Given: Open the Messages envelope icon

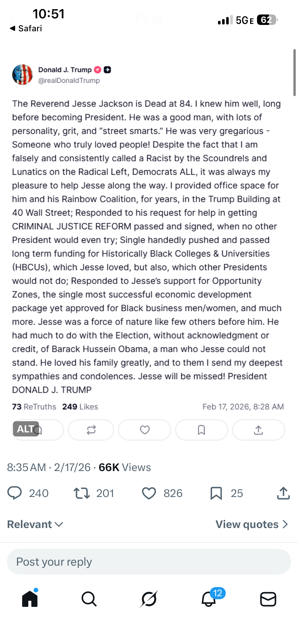Looking at the screenshot, I should (x=268, y=599).
